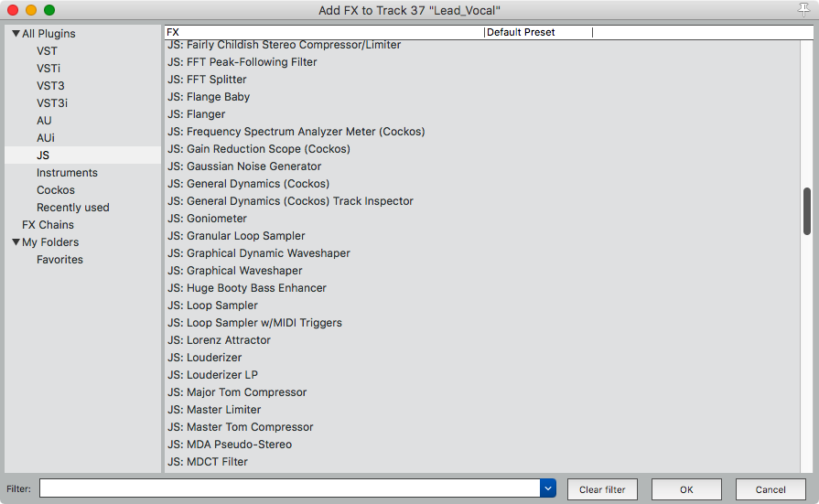Screen dimensions: 819x504
Task: Click into the Filter text field
Action: [289, 489]
